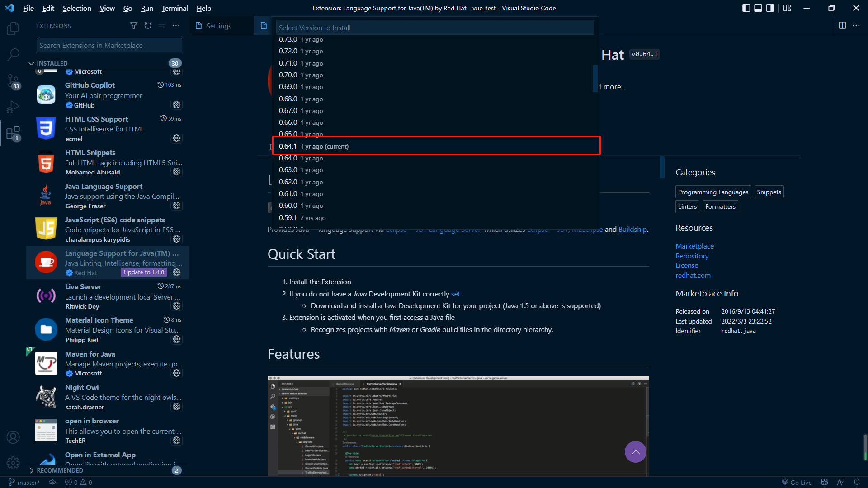868x488 pixels.
Task: Open the License resource link
Action: (x=687, y=266)
